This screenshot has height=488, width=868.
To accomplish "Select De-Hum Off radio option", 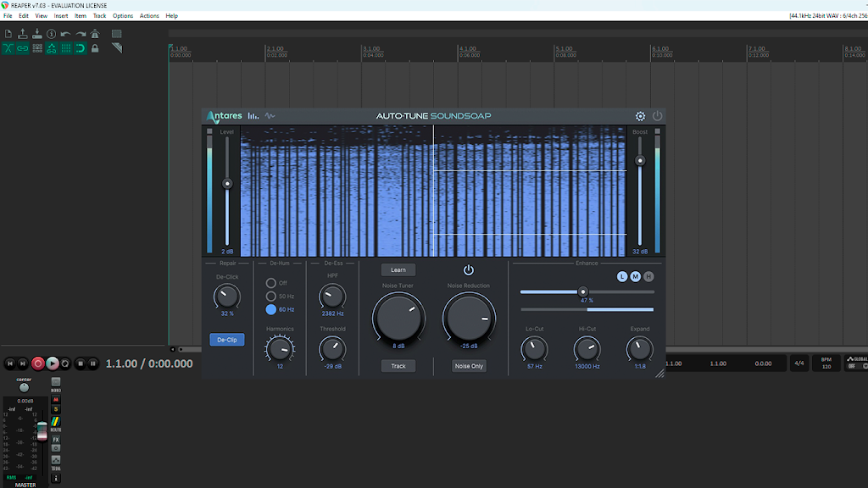I will pyautogui.click(x=270, y=283).
